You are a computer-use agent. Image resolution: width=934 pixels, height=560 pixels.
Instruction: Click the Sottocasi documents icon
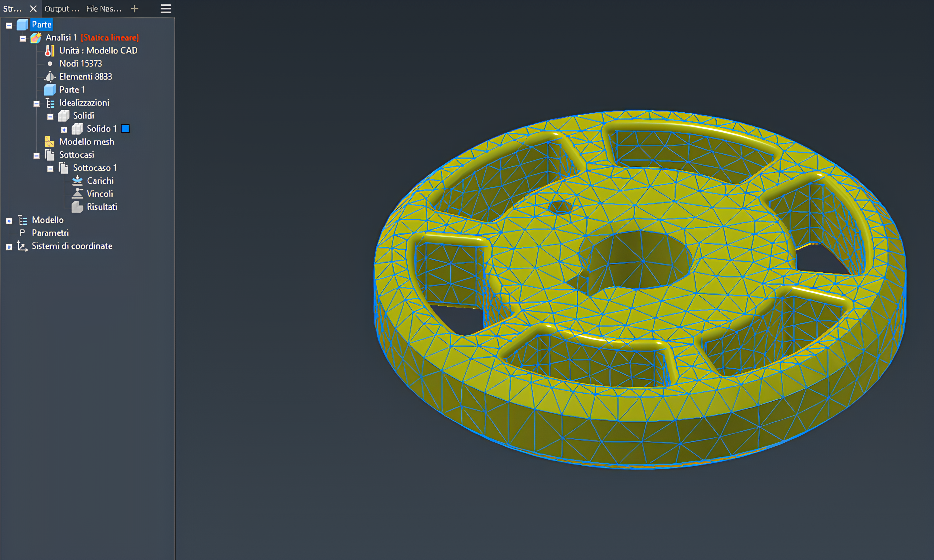point(50,155)
